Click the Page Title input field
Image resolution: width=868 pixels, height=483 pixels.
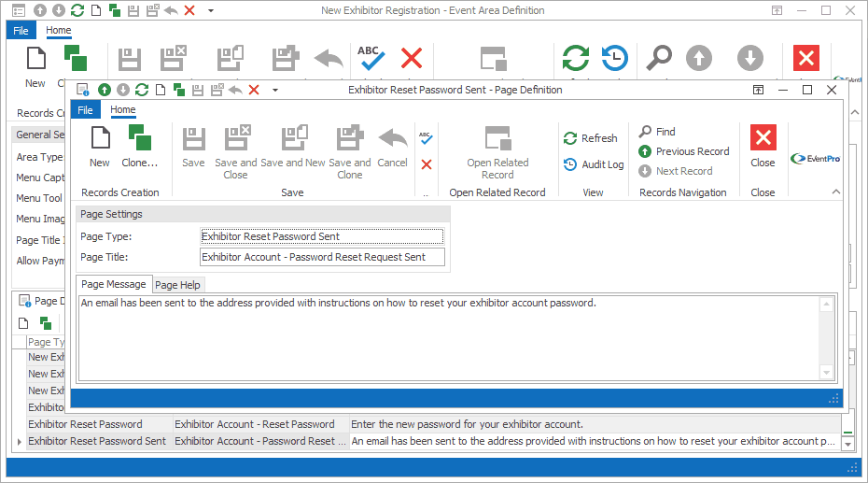point(322,257)
